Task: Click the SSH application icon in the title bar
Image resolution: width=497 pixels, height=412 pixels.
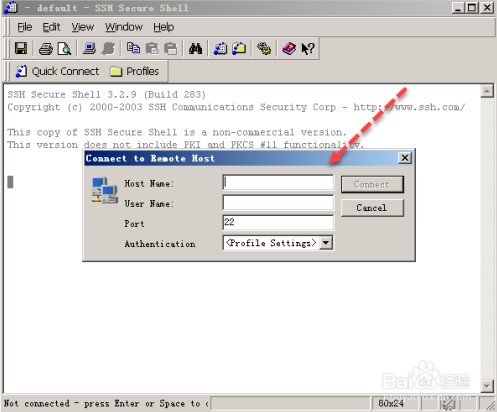Action: [x=11, y=7]
